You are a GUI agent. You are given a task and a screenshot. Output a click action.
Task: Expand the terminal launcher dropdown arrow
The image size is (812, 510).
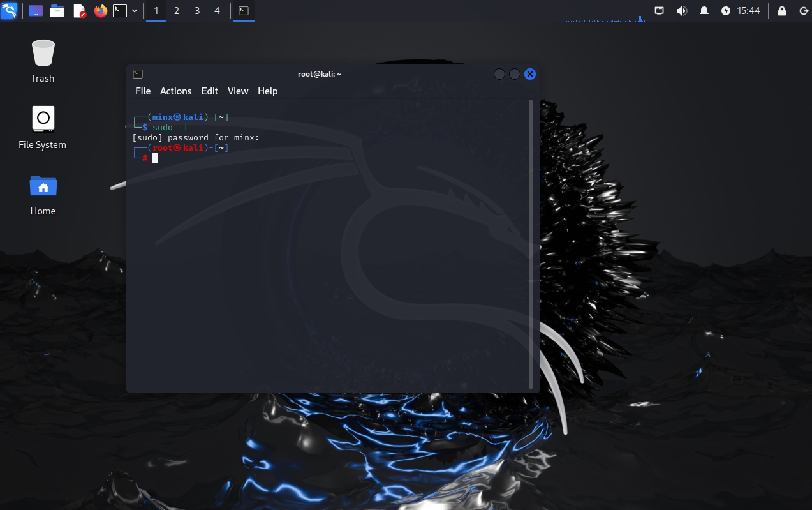[135, 11]
